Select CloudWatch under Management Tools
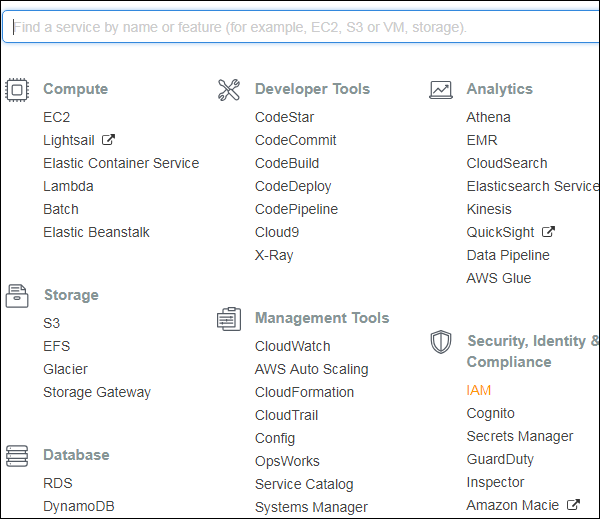 (292, 346)
